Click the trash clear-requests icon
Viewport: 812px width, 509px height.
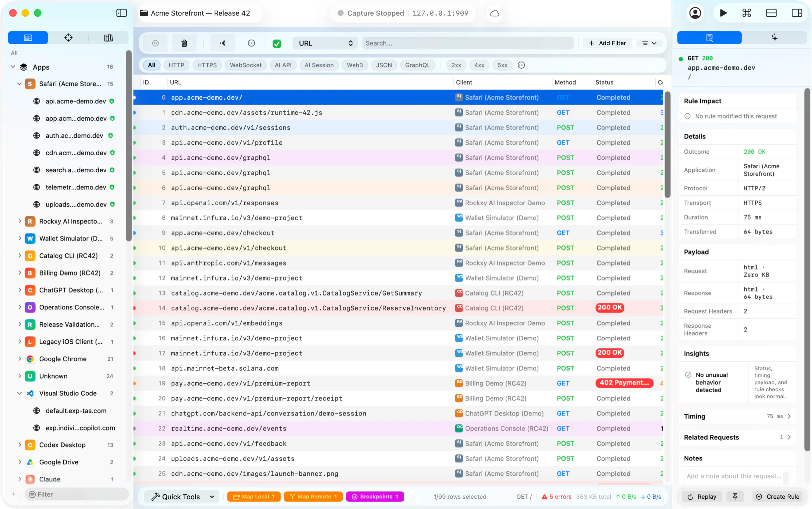click(184, 43)
